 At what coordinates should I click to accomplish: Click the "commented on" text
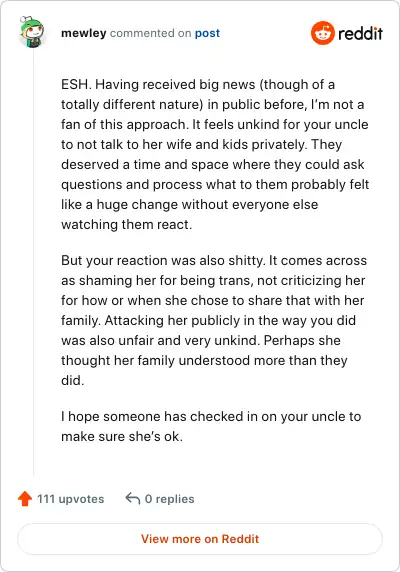pyautogui.click(x=151, y=33)
